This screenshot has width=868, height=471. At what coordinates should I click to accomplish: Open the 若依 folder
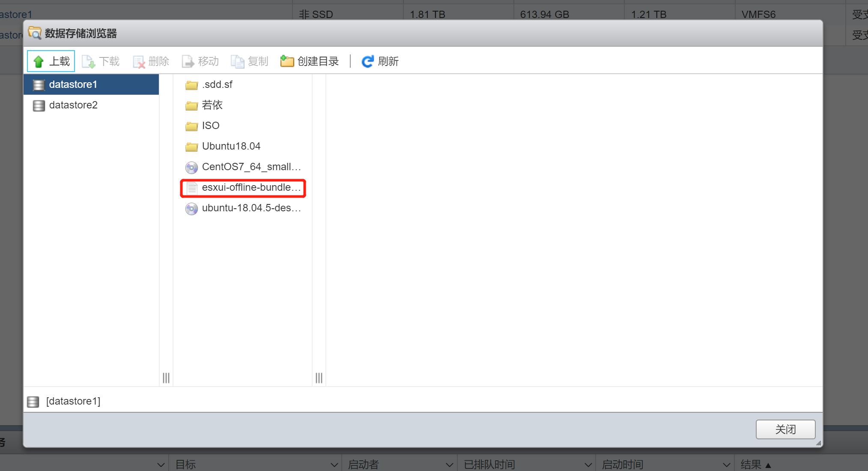212,105
